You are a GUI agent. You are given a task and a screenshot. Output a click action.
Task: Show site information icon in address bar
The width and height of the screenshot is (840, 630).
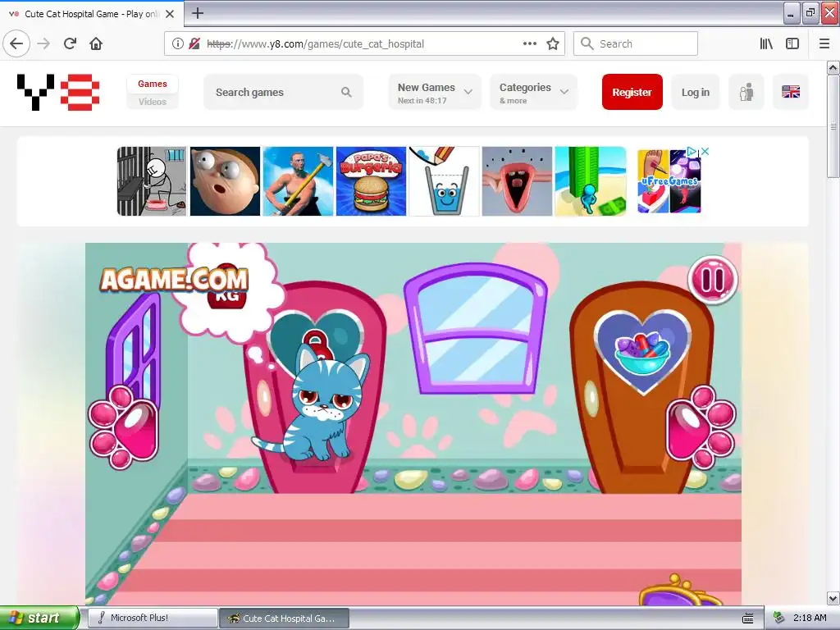177,43
